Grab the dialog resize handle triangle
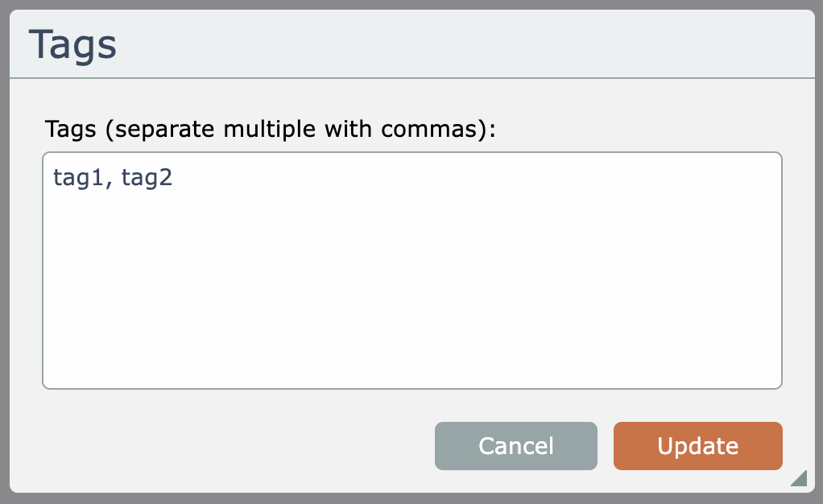 click(799, 479)
